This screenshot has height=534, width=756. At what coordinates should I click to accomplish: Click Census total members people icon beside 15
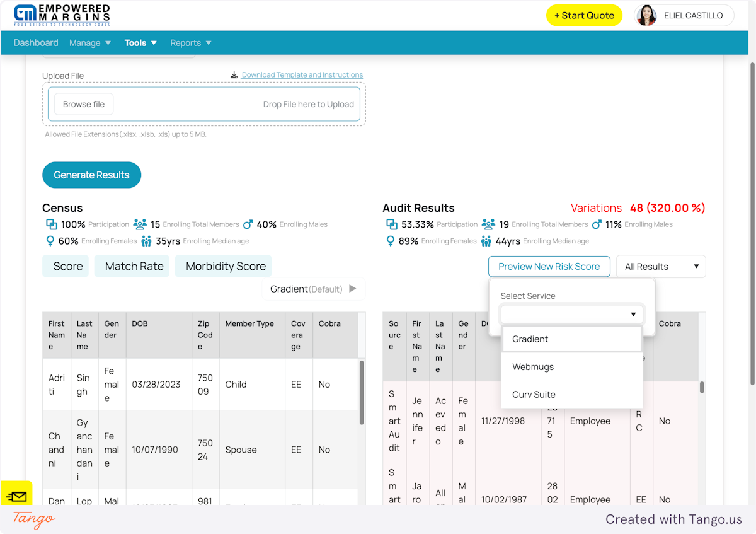coord(140,224)
